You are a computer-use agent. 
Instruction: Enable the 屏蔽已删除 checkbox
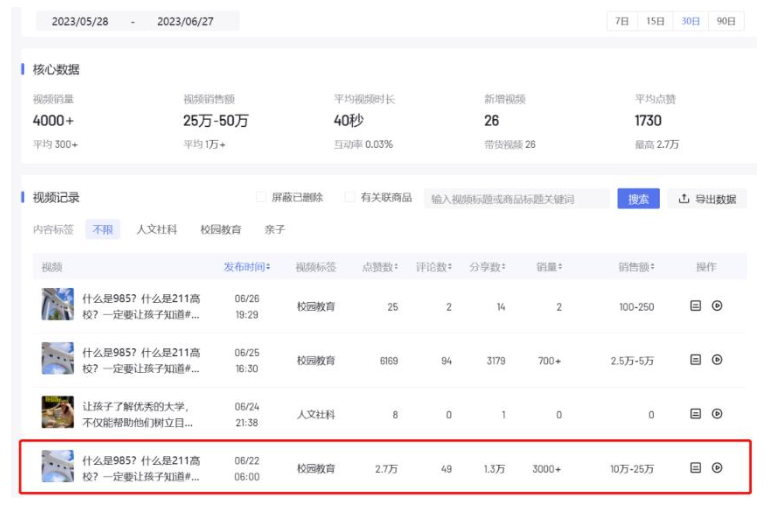(262, 197)
